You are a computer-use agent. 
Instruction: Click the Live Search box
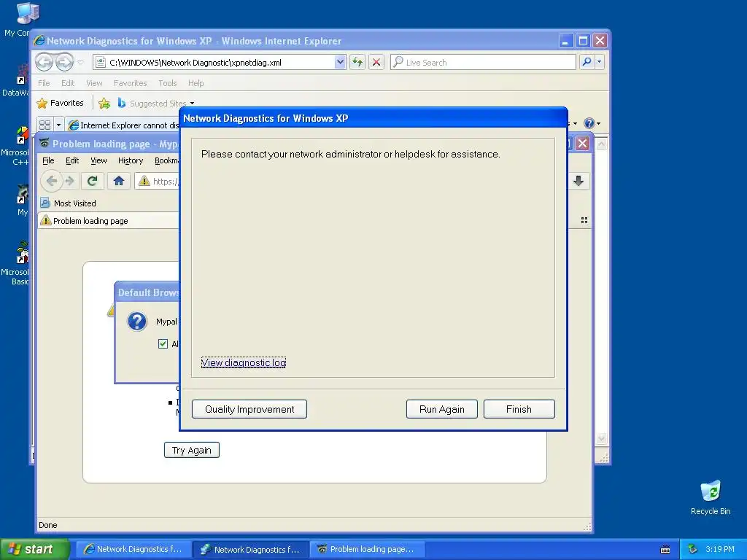(x=483, y=62)
